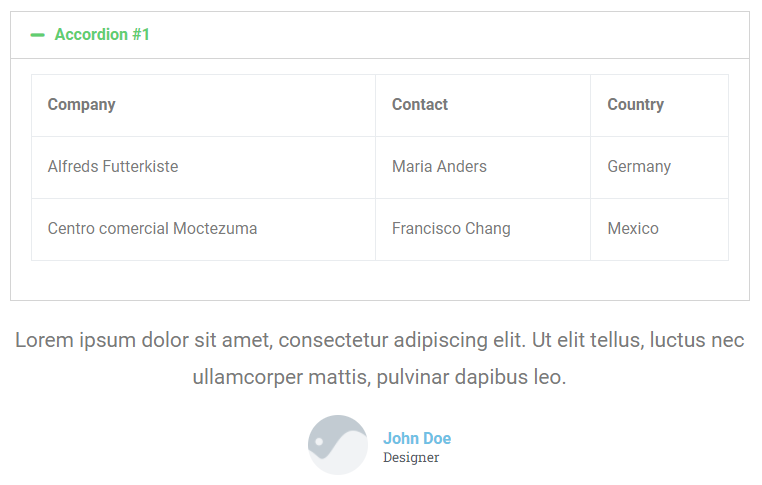Click the Germany cell
Viewport: 762px width, 485px height.
coord(639,167)
